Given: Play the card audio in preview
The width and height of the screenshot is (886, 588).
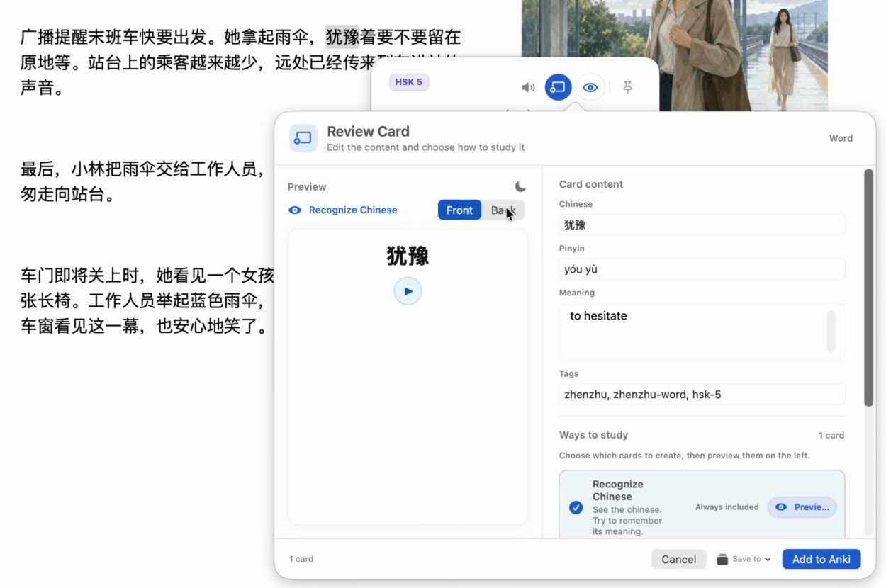Looking at the screenshot, I should [408, 290].
